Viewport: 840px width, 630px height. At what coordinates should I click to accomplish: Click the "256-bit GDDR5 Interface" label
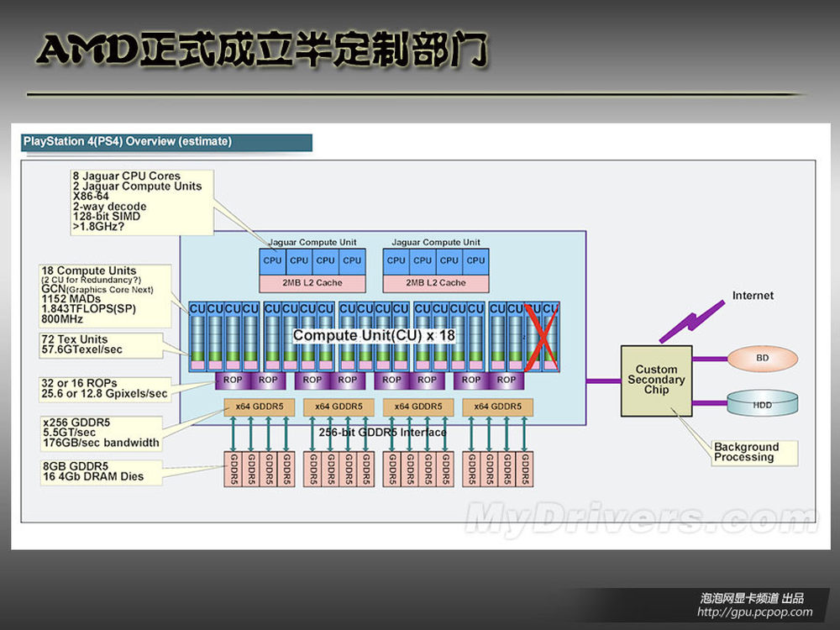pyautogui.click(x=382, y=433)
